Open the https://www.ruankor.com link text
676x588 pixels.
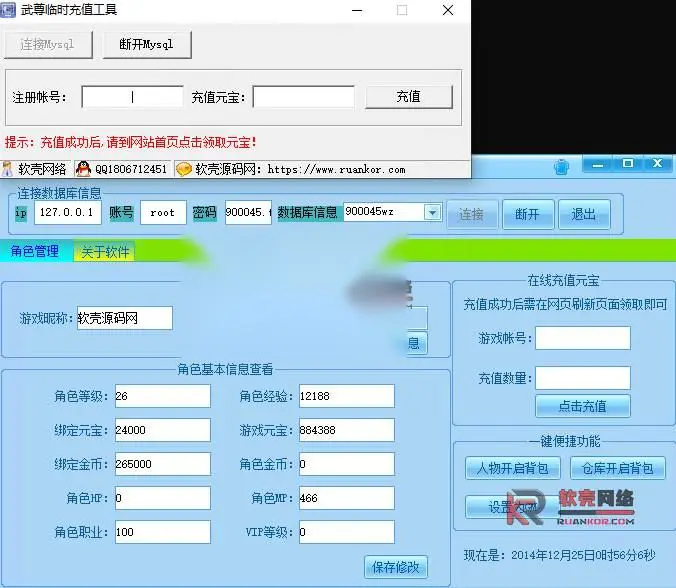(336, 169)
